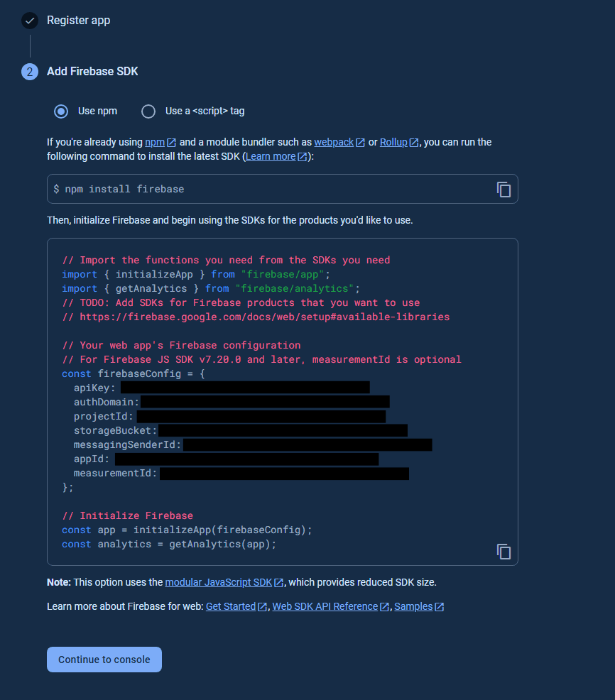Click the TODO Add SDKs comment line
The image size is (615, 700).
click(x=241, y=303)
